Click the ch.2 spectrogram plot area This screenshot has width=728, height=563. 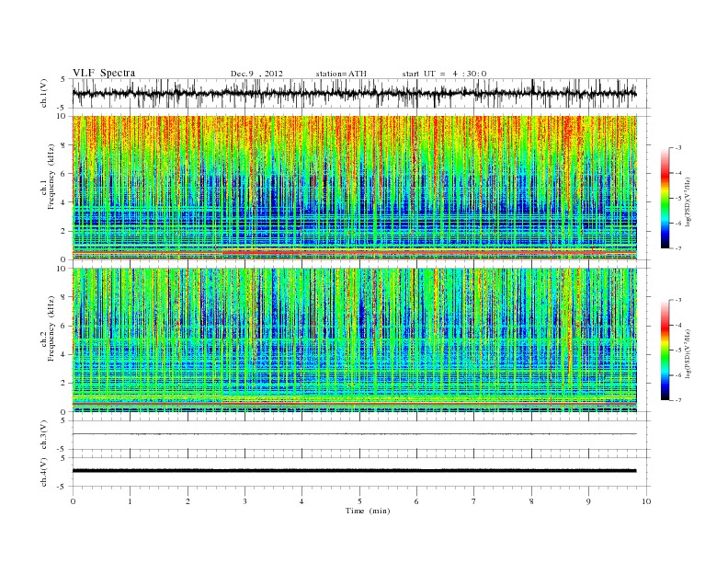pyautogui.click(x=355, y=340)
